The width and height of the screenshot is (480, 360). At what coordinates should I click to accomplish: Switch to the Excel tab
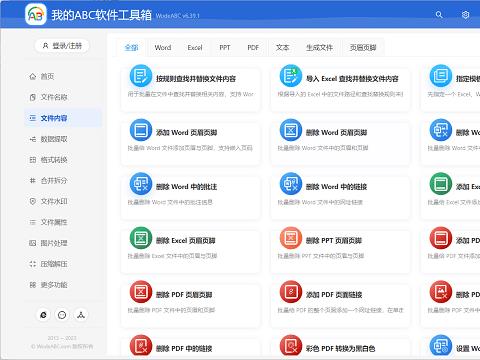click(195, 48)
